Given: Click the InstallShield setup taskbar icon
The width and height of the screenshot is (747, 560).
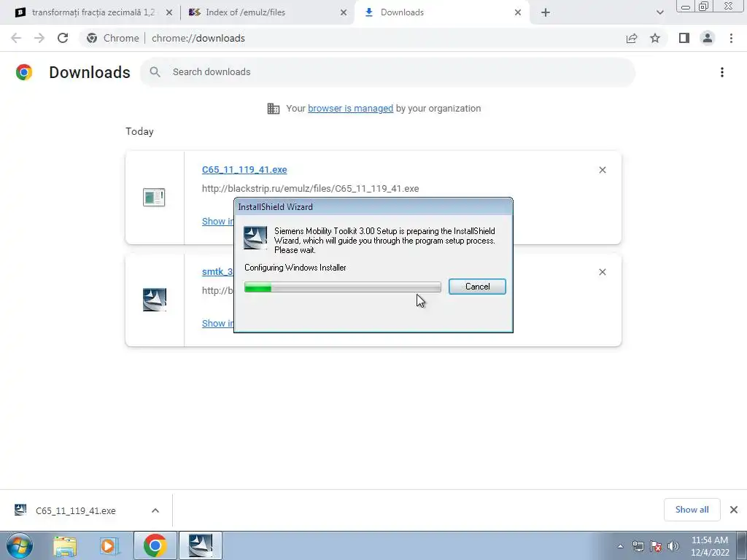Looking at the screenshot, I should click(201, 545).
